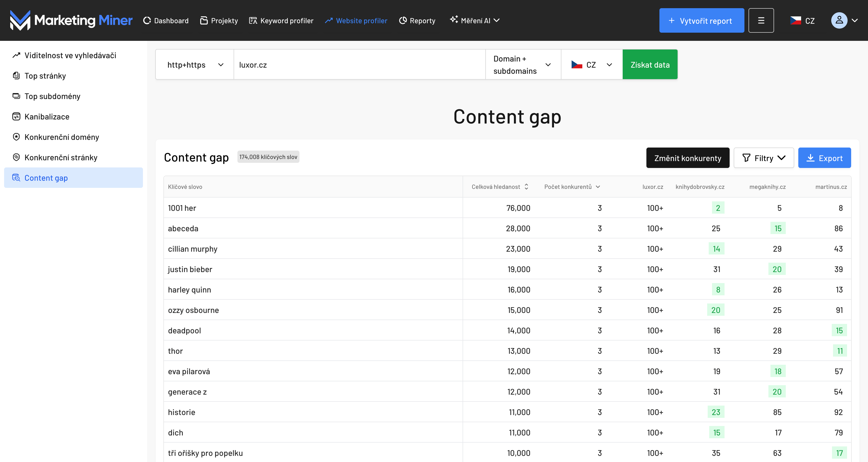Click the Export download button
The width and height of the screenshot is (868, 462).
tap(824, 158)
